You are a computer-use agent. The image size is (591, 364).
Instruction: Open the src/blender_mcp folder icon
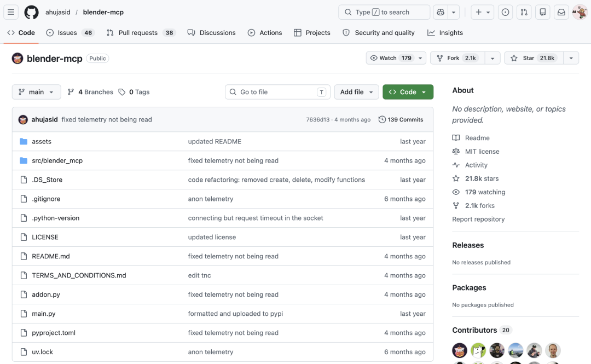tap(24, 161)
